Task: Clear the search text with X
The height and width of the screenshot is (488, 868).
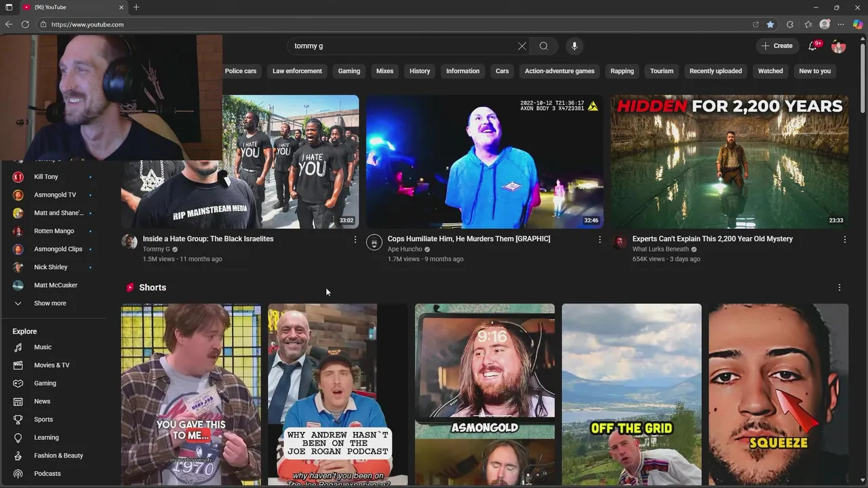Action: 521,46
